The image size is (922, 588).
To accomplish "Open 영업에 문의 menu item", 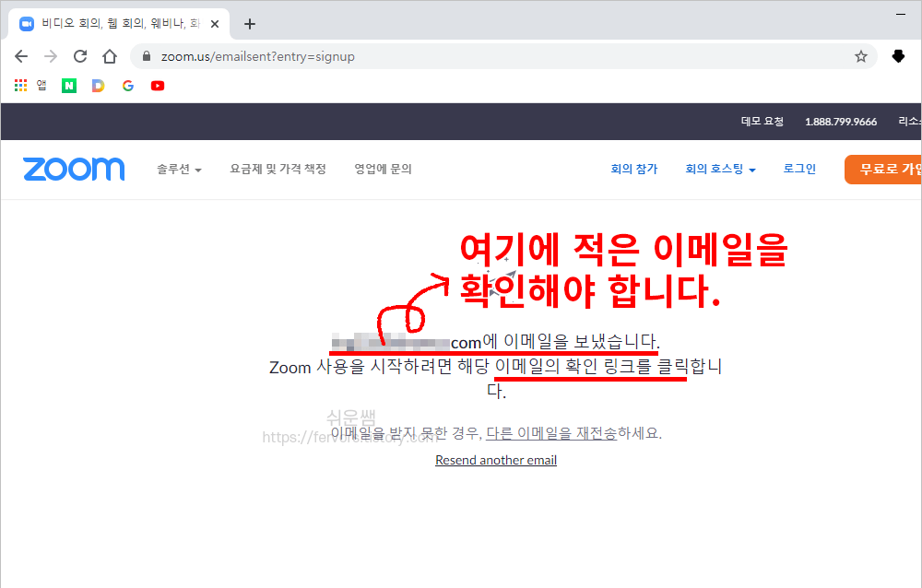I will pos(383,170).
